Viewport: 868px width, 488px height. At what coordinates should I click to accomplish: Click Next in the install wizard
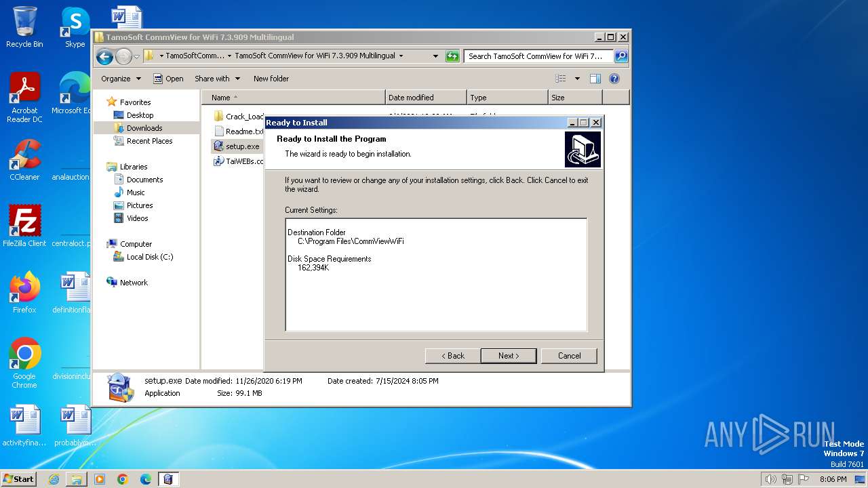(509, 356)
